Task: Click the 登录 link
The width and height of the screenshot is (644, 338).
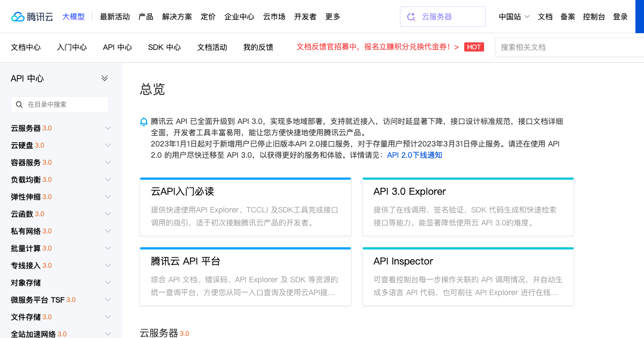Action: [x=620, y=17]
